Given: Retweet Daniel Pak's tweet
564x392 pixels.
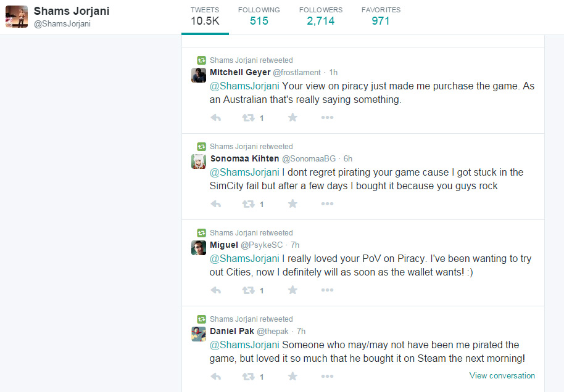Looking at the screenshot, I should 248,377.
